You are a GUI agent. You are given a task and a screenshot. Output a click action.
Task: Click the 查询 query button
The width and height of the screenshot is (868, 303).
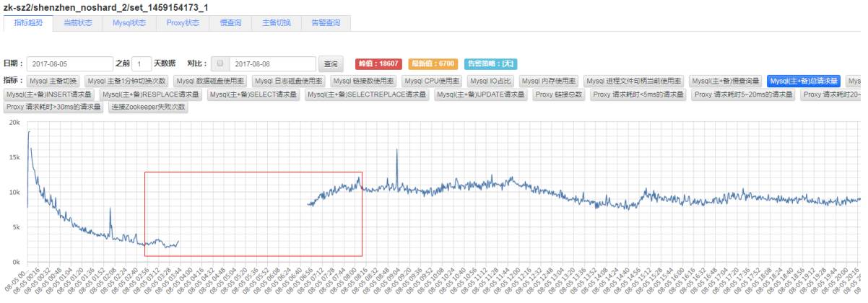[x=331, y=63]
